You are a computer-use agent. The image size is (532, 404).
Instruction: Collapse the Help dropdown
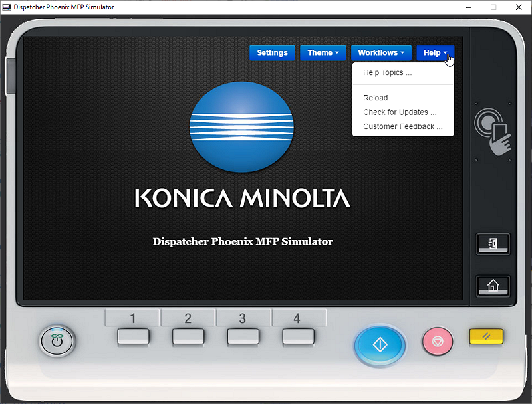click(x=435, y=53)
